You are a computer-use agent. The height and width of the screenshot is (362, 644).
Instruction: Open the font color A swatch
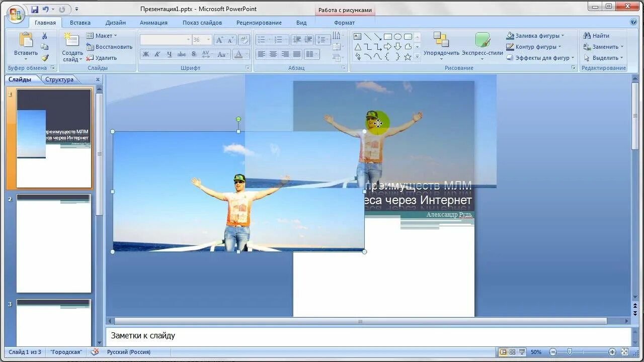(x=239, y=54)
